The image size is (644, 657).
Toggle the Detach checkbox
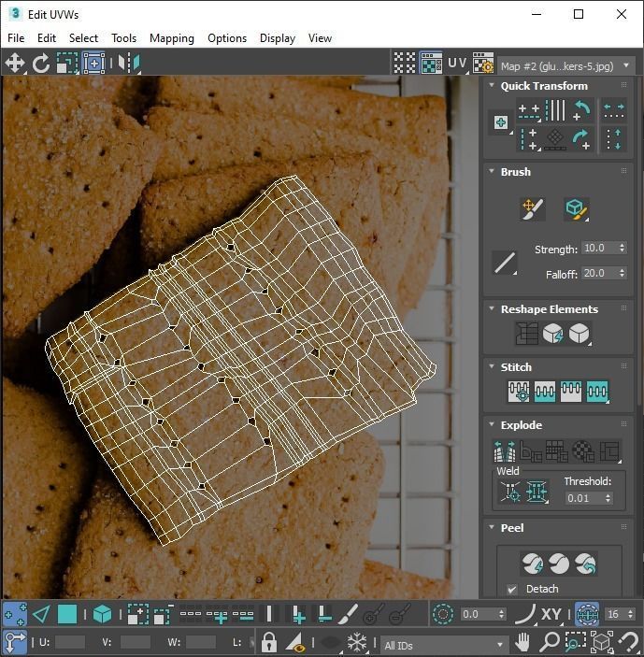[511, 589]
